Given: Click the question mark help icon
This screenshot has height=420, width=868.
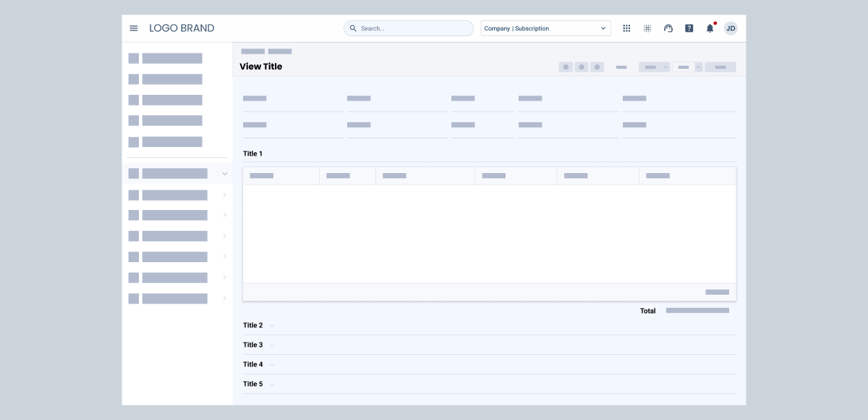Looking at the screenshot, I should click(x=689, y=28).
